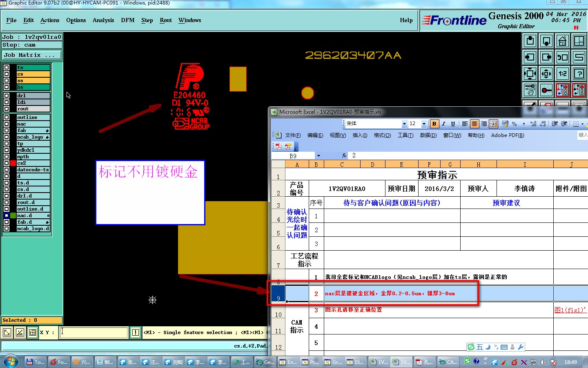Click Merge and Center icon in Excel
The width and height of the screenshot is (588, 368).
[x=493, y=123]
